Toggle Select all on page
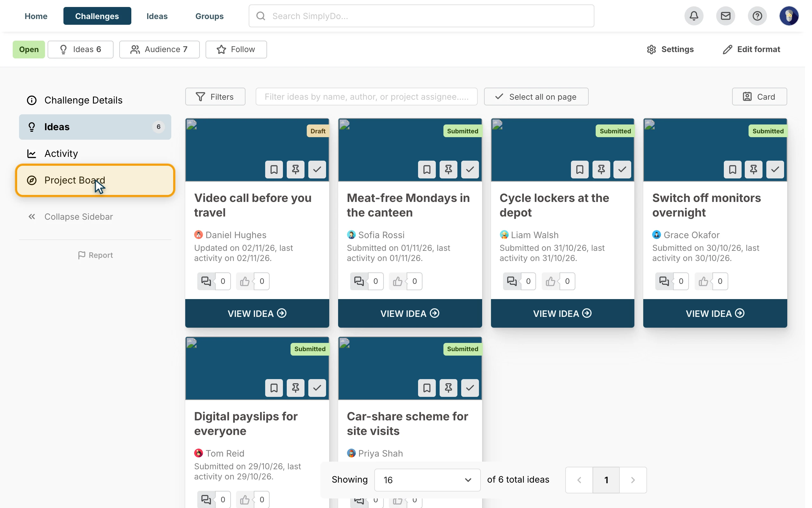The height and width of the screenshot is (508, 812). point(536,97)
